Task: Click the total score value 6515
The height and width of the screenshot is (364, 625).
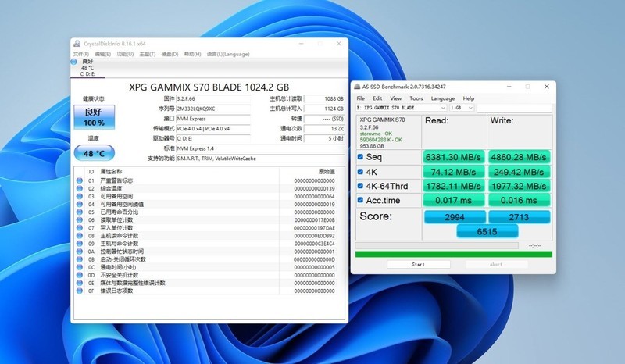Action: point(487,232)
